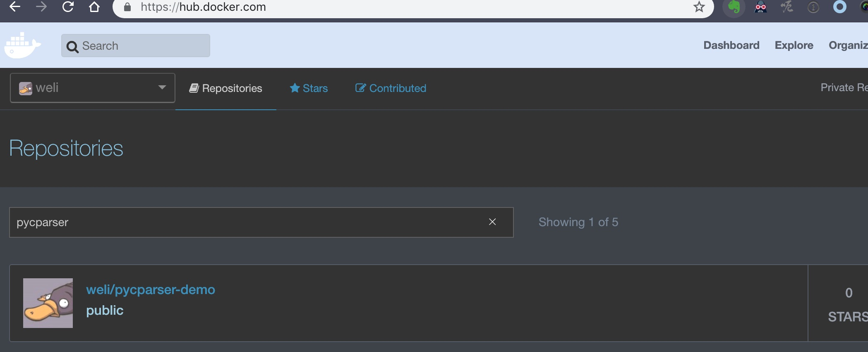Viewport: 868px width, 352px height.
Task: Click the Repositories page heading
Action: coord(66,148)
